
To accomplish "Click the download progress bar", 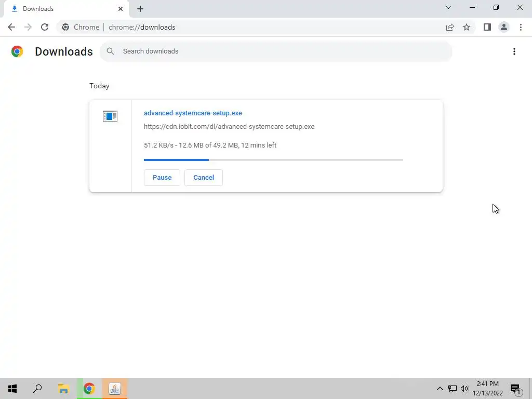I will (273, 160).
